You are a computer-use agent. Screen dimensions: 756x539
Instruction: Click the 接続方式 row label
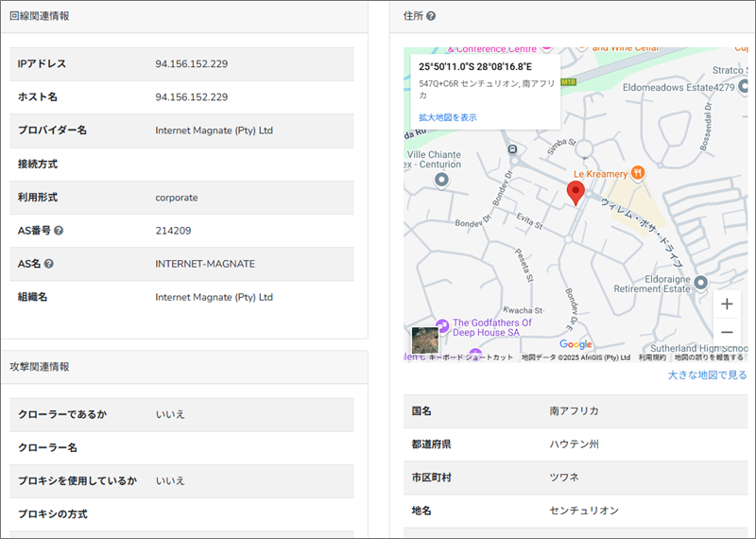pyautogui.click(x=38, y=165)
